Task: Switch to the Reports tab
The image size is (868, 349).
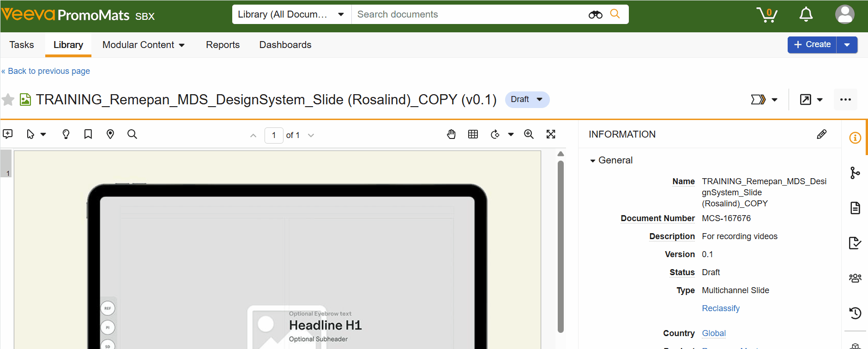Action: click(223, 45)
